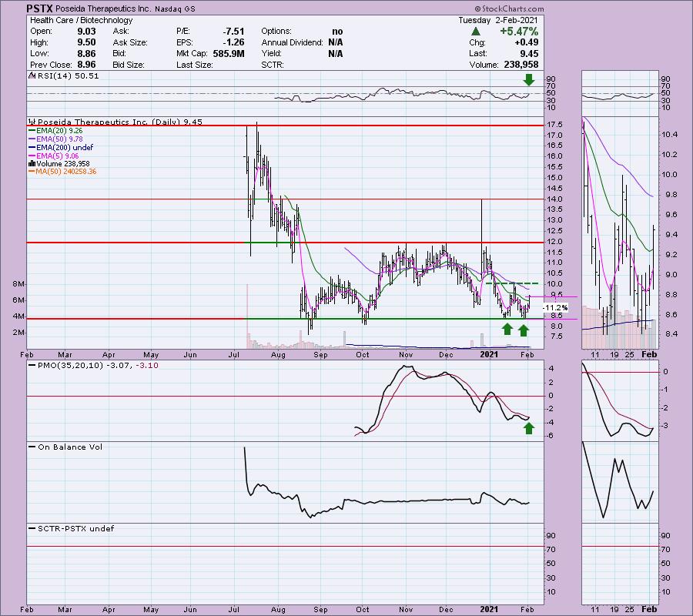Click the 2M volume axis label

click(x=18, y=333)
